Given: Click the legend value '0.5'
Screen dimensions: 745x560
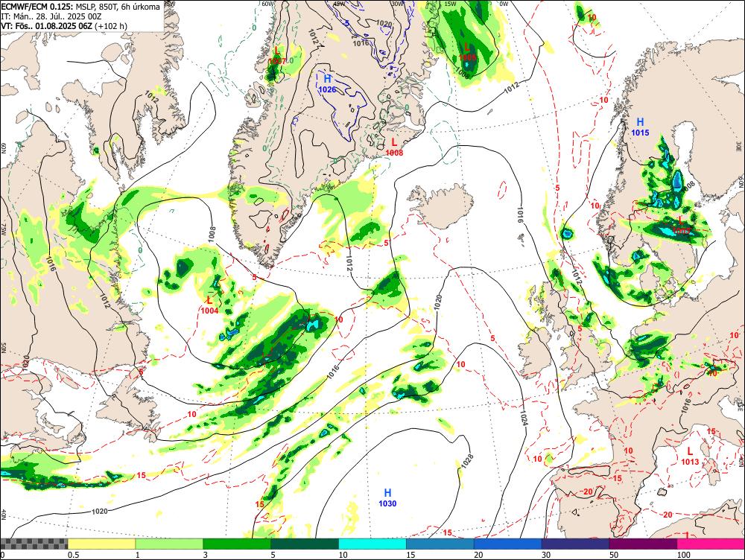Looking at the screenshot, I should [73, 555].
